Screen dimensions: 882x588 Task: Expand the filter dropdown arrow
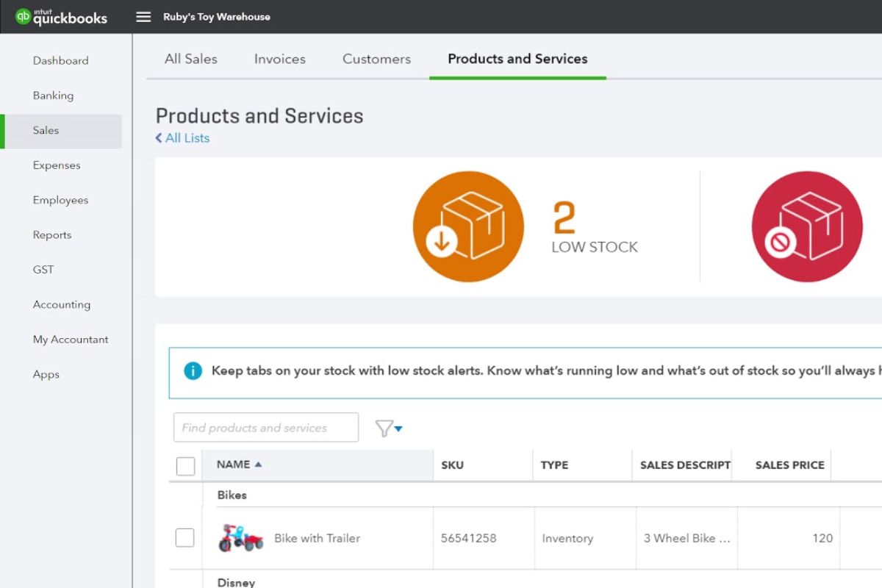[x=398, y=429]
